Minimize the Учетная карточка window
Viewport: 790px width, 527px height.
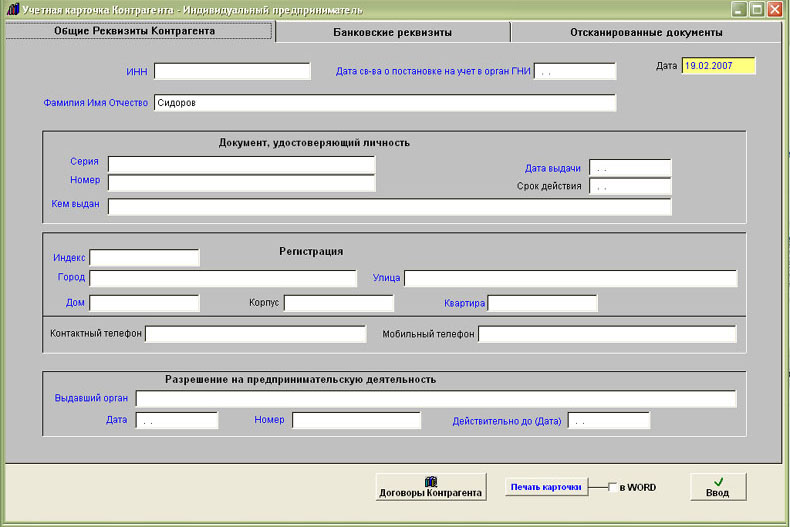[x=739, y=9]
